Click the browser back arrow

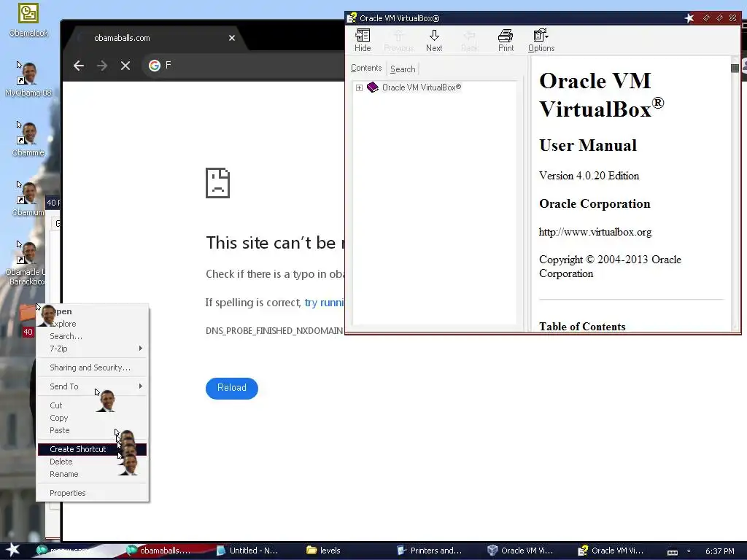tap(79, 66)
